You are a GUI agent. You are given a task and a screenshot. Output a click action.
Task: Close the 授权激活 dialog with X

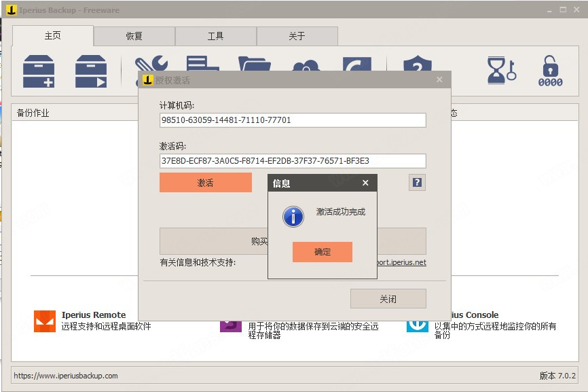click(x=439, y=79)
